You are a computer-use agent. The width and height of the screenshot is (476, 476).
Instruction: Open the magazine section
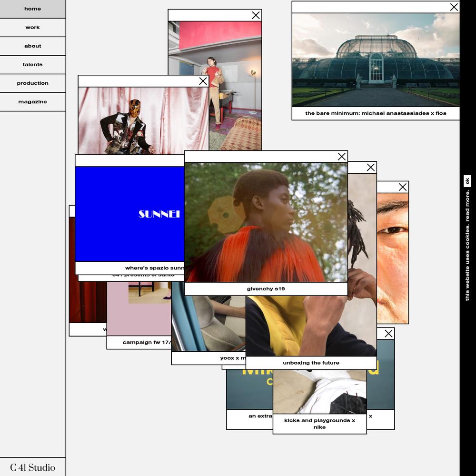pos(32,101)
